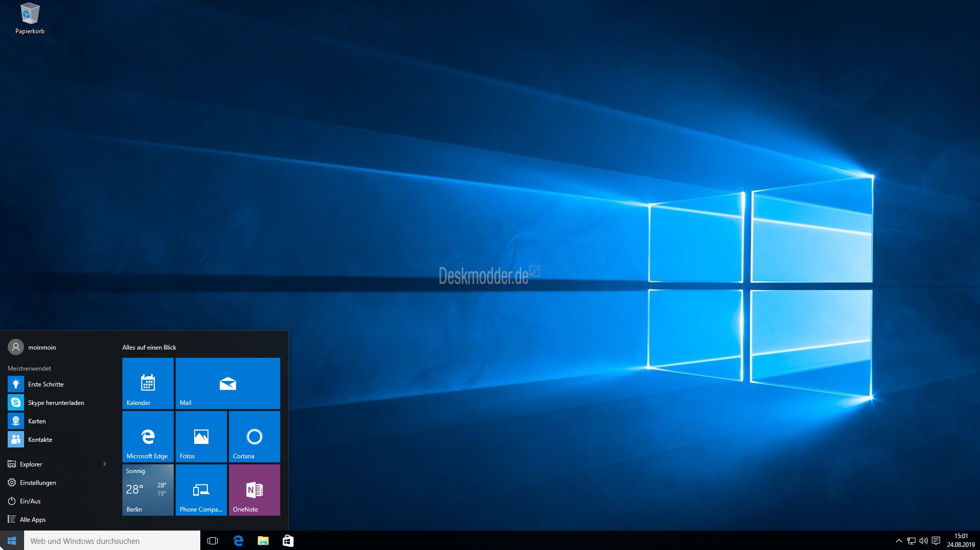Image resolution: width=980 pixels, height=550 pixels.
Task: Open the Kalender tile
Action: click(x=148, y=383)
